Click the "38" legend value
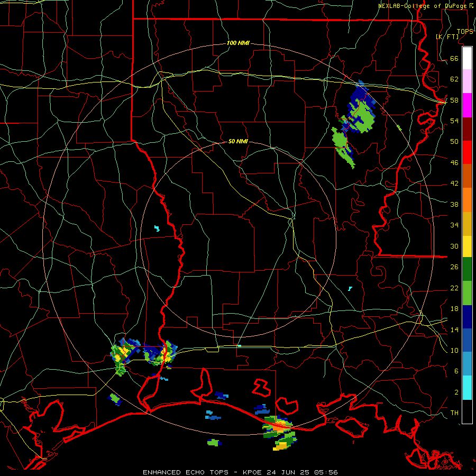Screen dimensions: 476x476 (x=454, y=204)
